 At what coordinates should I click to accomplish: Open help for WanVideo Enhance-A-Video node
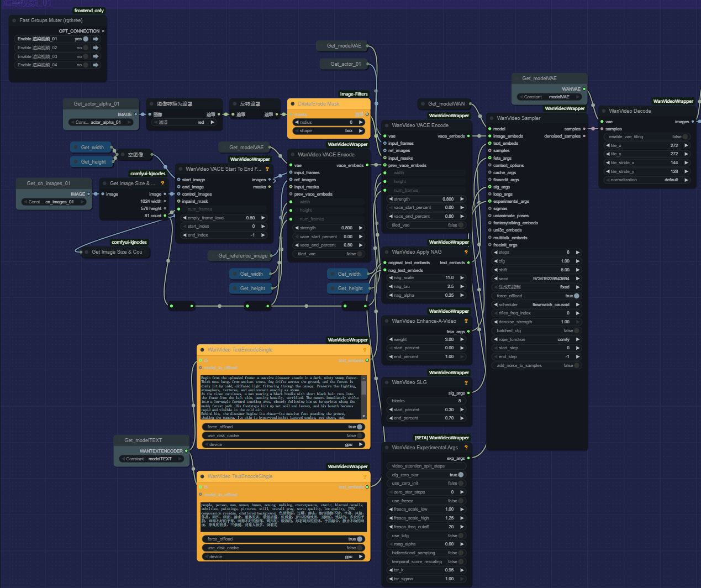[x=466, y=321]
